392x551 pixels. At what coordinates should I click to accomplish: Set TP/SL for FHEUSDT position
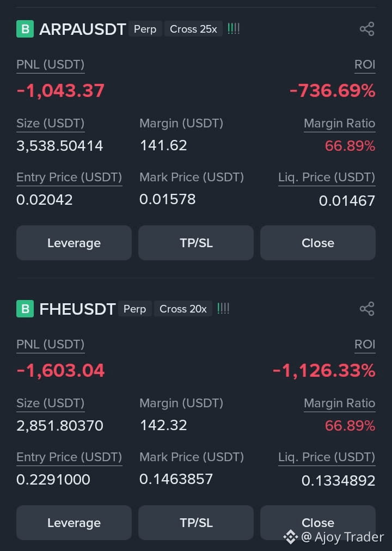coord(196,523)
